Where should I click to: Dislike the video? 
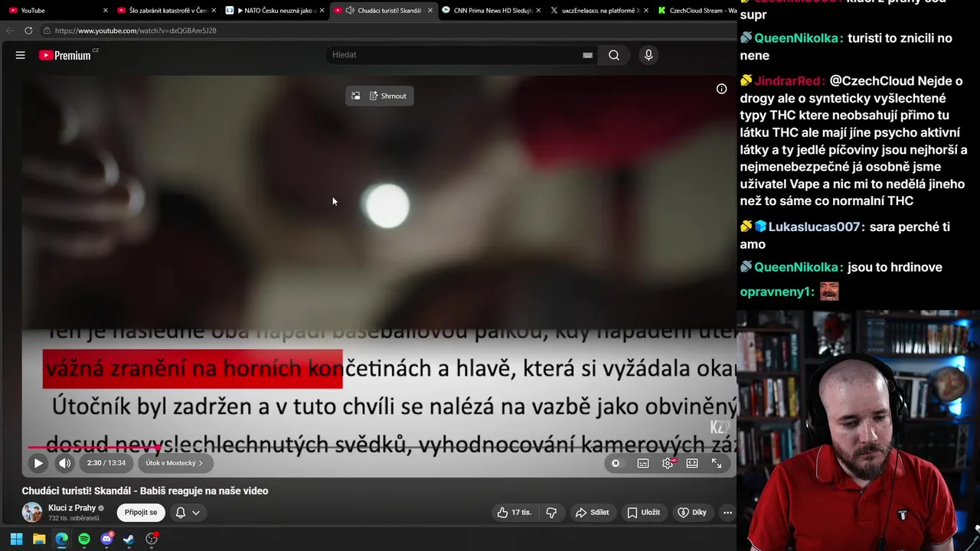pos(551,512)
